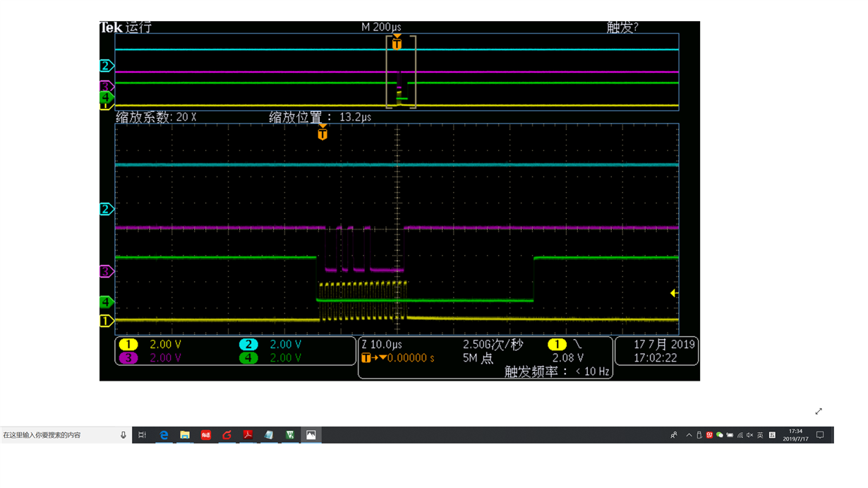Open the green WPS spreadsheet taskbar icon
Screen dimensions: 868x488
point(289,435)
